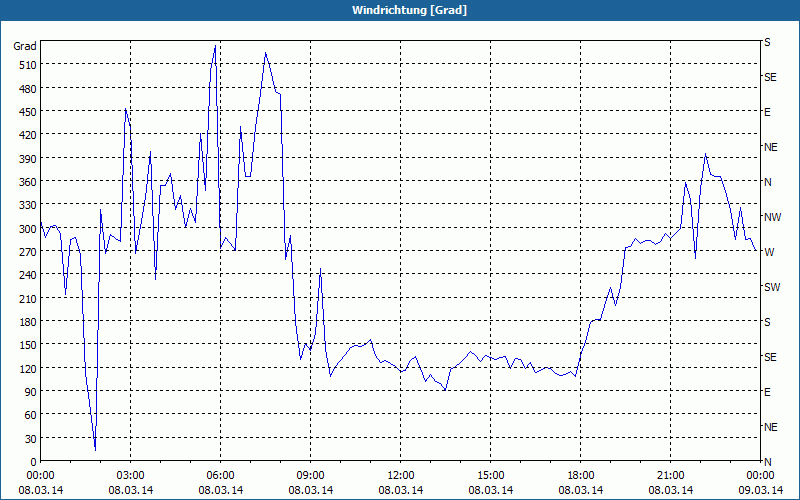Click the 00:00 label above 09.03.14
Screen dimensions: 800x500
coord(761,476)
